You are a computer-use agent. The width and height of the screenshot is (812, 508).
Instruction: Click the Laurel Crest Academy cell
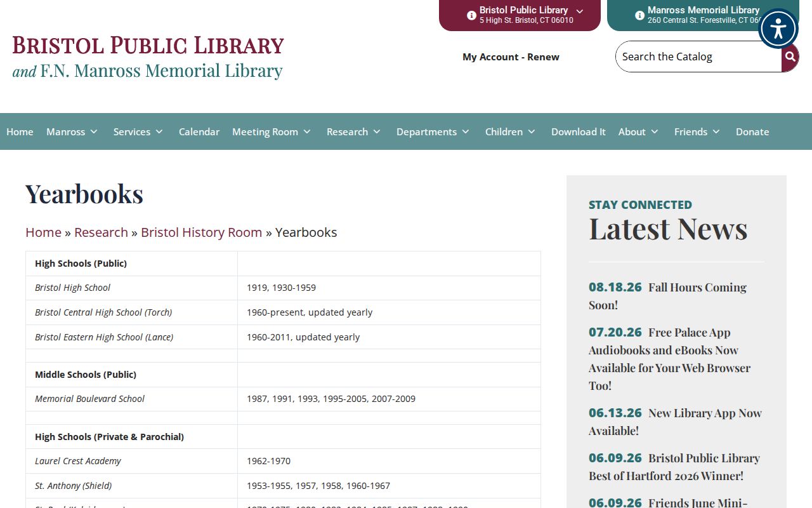[131, 461]
